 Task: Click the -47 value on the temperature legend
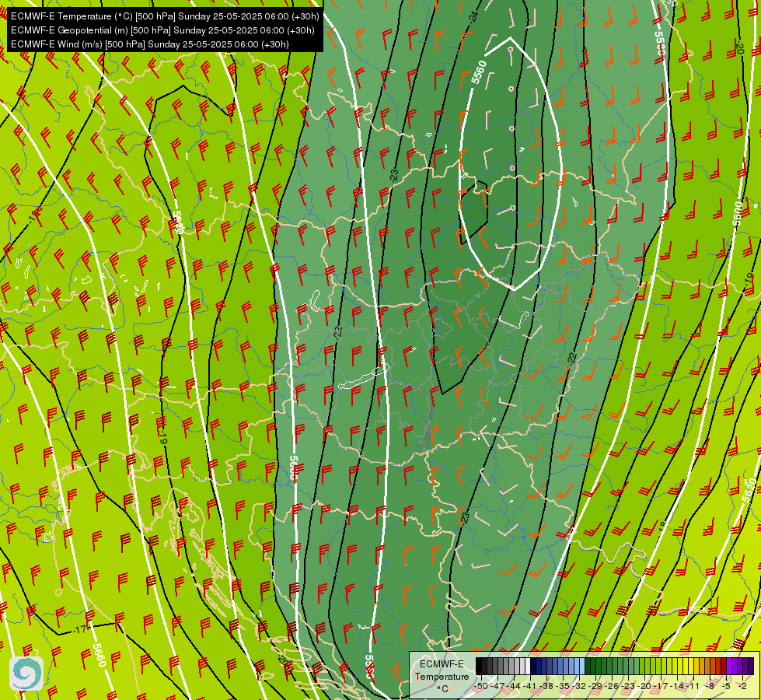(497, 687)
